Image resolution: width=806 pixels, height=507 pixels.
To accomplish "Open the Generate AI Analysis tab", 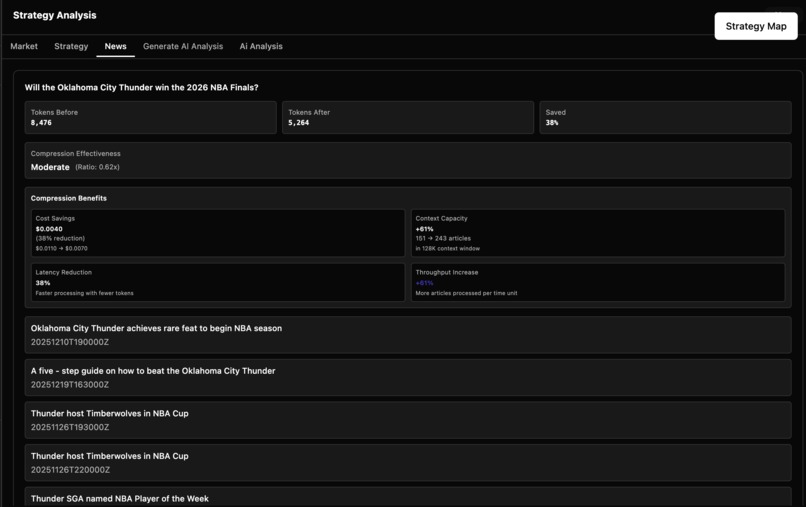I will coord(183,46).
